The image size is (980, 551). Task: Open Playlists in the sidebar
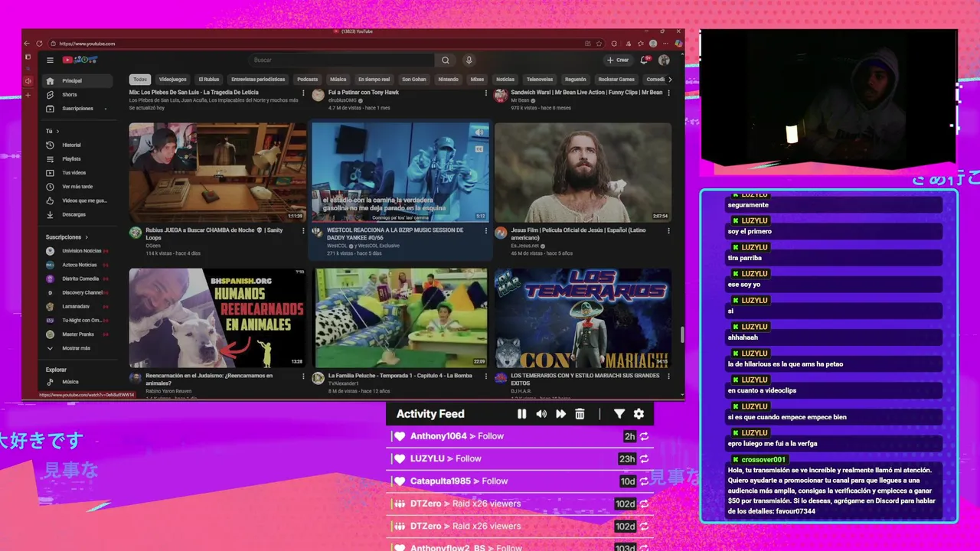[77, 159]
